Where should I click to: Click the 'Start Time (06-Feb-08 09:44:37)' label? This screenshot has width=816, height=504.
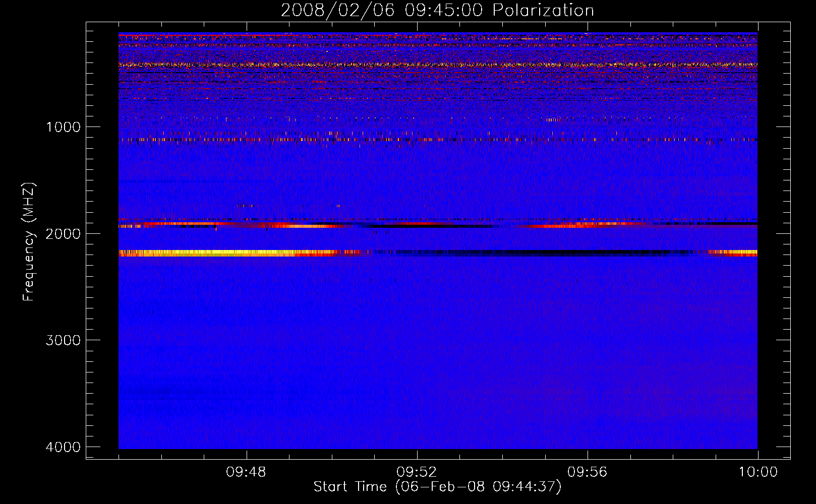point(437,487)
